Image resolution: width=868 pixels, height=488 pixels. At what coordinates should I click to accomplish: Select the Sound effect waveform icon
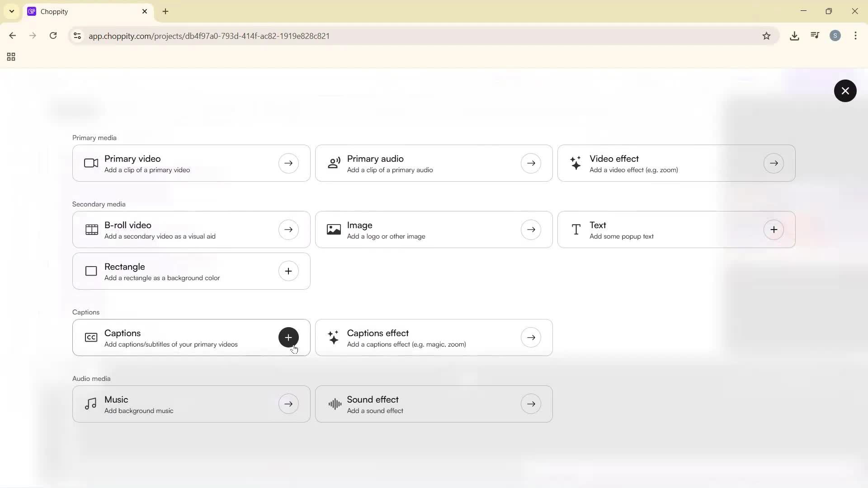tap(334, 404)
